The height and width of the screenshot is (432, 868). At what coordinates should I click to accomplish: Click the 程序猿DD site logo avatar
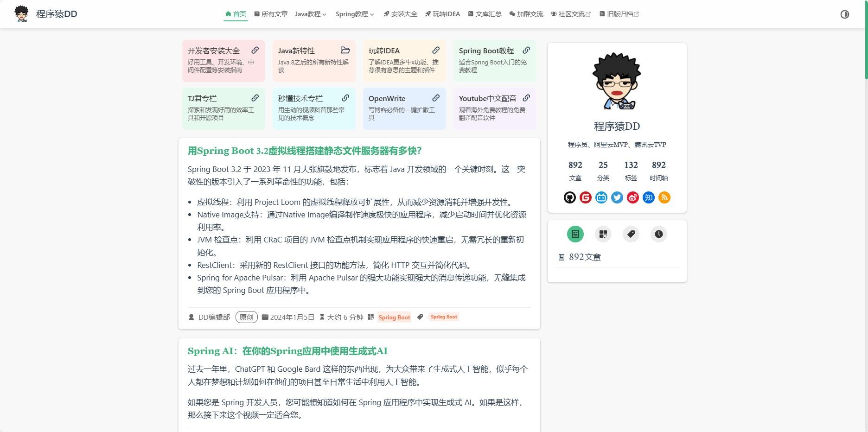(21, 14)
